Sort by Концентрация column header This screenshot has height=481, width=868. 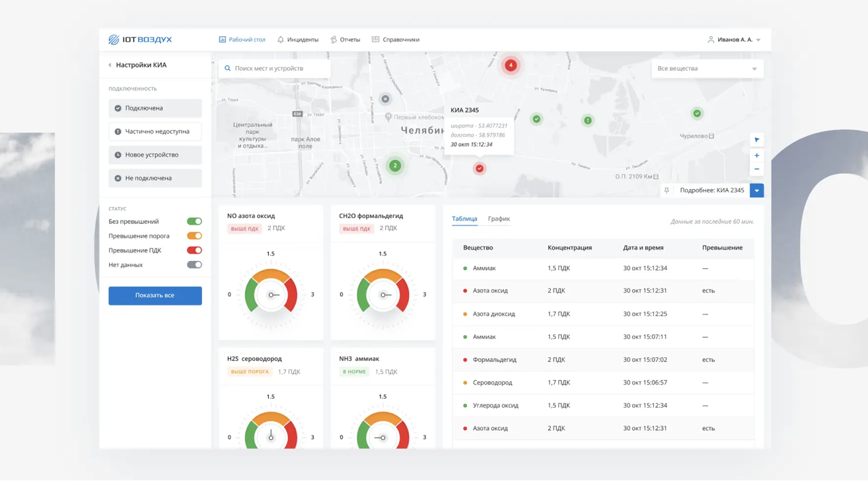click(569, 248)
